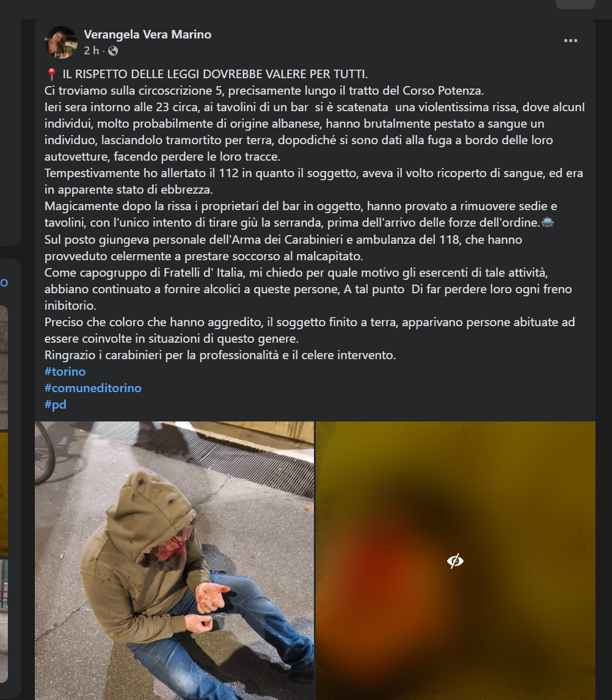Viewport: 612px width, 700px height.
Task: Open the fence photo thumbnail in left card
Action: pyautogui.click(x=4, y=619)
